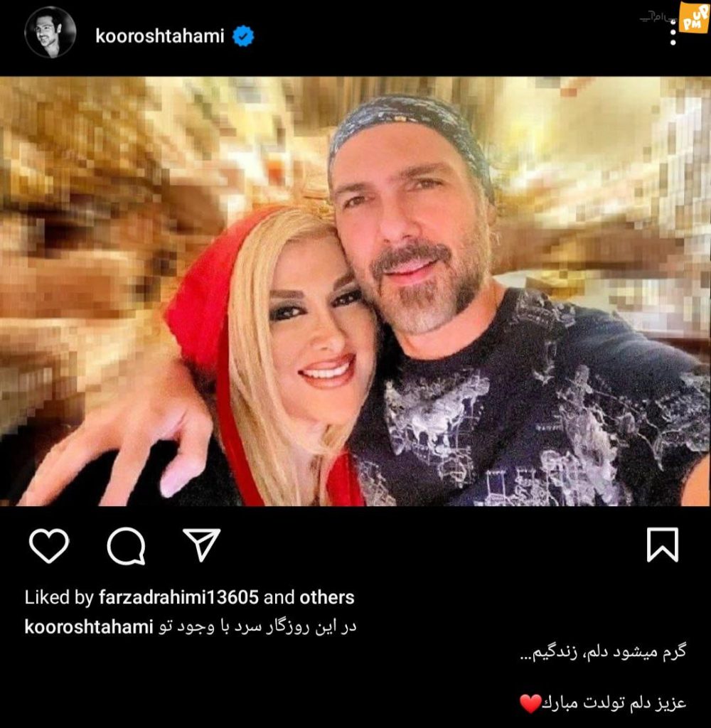Select the kooroshtahami username in the caption
The height and width of the screenshot is (728, 711).
89,627
